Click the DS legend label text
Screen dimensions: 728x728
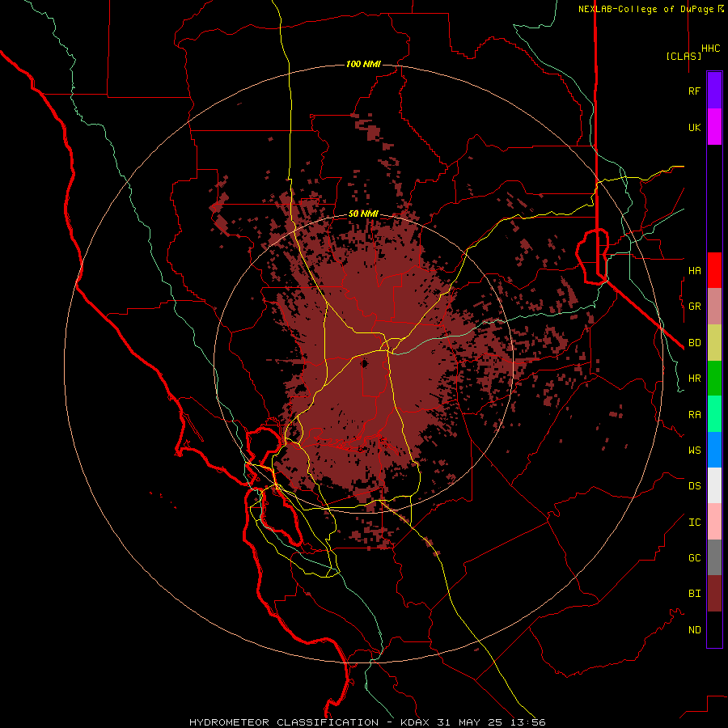[x=694, y=485]
